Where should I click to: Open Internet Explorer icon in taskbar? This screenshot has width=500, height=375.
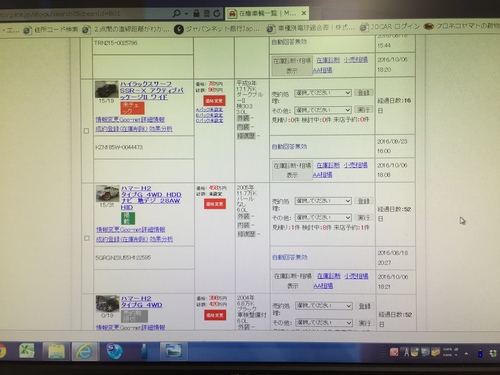(85, 352)
